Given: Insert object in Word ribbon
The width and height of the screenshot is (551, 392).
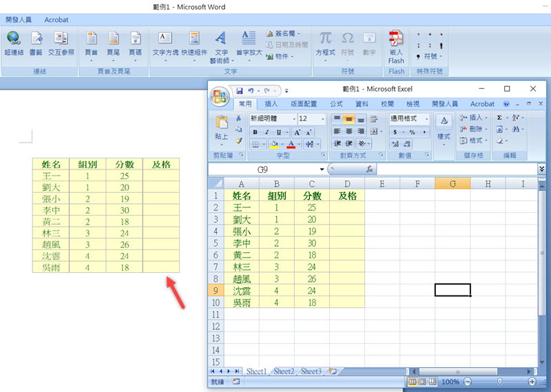Looking at the screenshot, I should pyautogui.click(x=280, y=56).
